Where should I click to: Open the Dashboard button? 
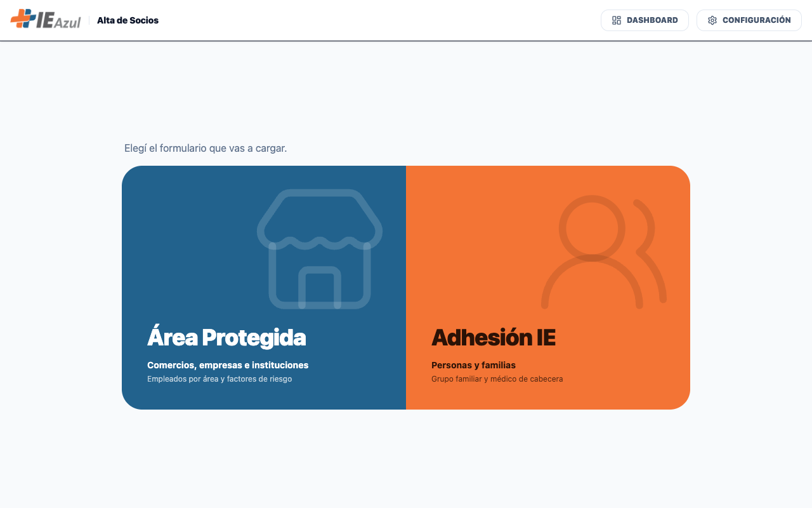tap(645, 20)
